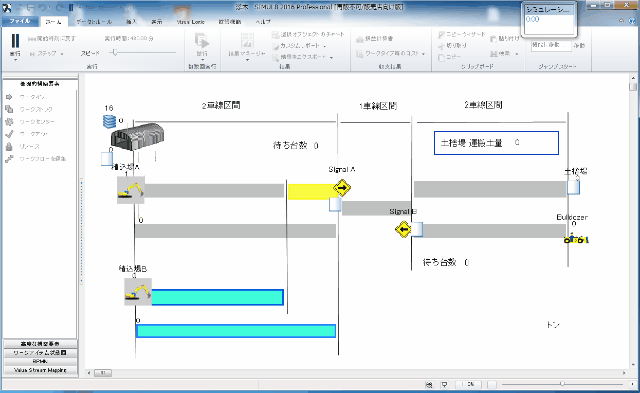
Task: Click the blue stacked work entry icon
Action: click(x=109, y=121)
